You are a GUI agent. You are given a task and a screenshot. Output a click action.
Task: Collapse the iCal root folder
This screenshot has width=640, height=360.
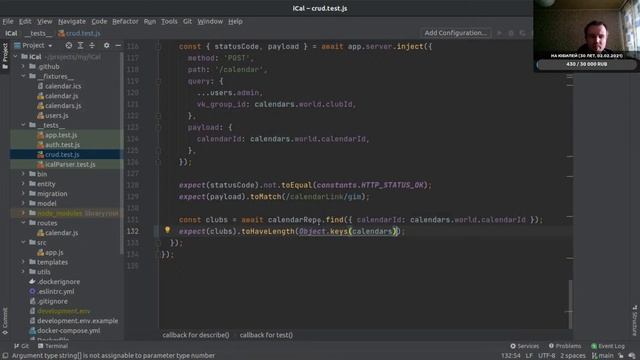[x=16, y=57]
